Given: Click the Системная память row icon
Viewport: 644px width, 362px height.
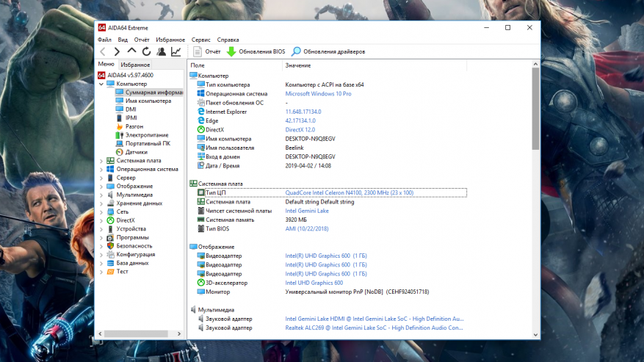Looking at the screenshot, I should click(201, 220).
